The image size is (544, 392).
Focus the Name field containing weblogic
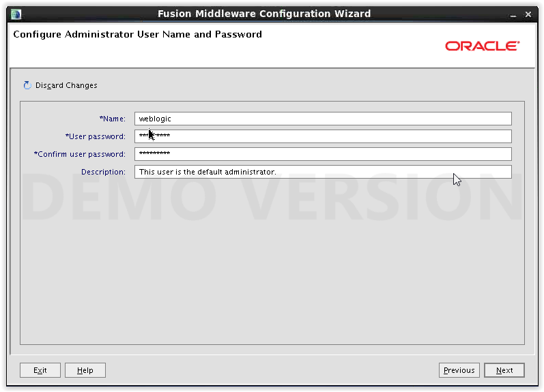(x=323, y=119)
